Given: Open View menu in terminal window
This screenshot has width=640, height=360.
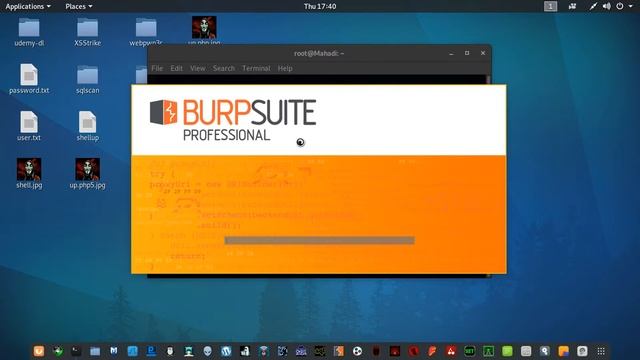Looking at the screenshot, I should [198, 68].
